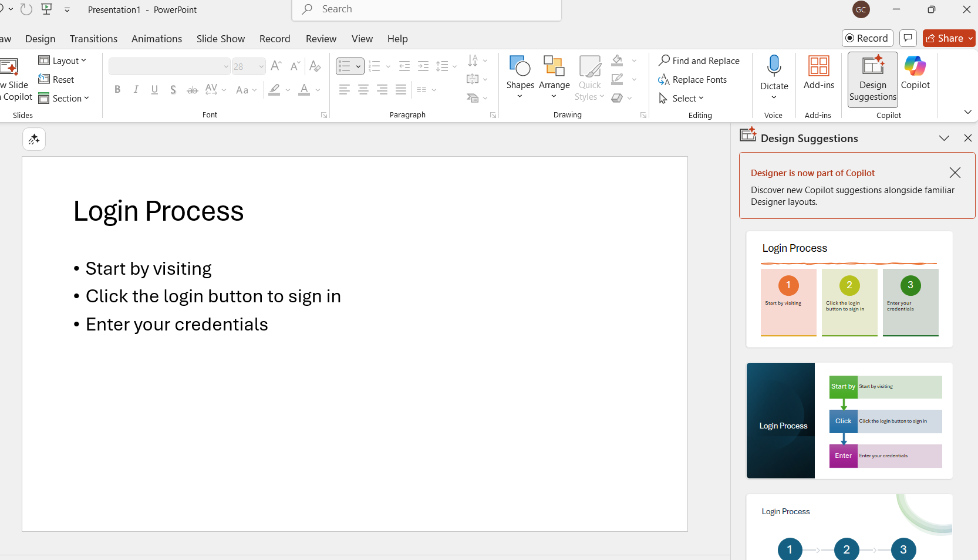
Task: Open the font name combo box
Action: pyautogui.click(x=169, y=66)
